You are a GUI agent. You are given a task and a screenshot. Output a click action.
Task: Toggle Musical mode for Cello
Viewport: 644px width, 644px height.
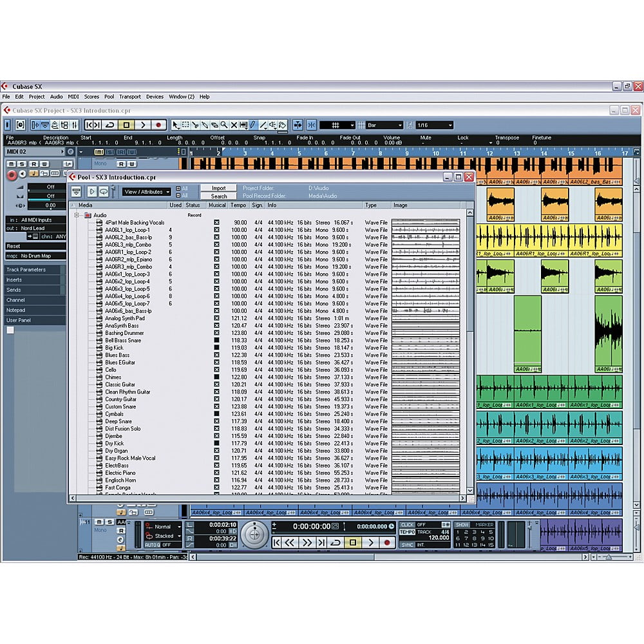(216, 370)
